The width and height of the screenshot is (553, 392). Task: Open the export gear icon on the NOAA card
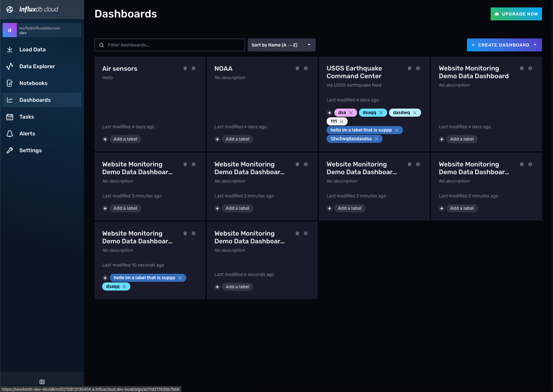coord(306,68)
